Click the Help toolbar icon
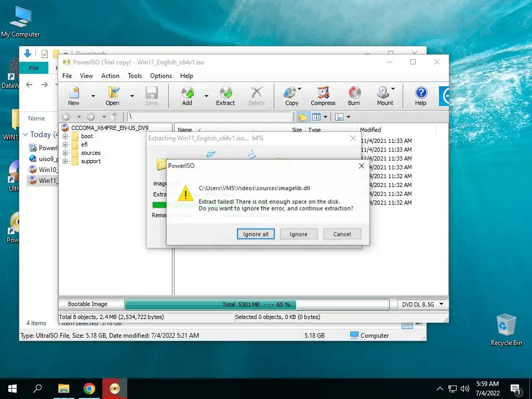This screenshot has height=399, width=532. coord(421,96)
